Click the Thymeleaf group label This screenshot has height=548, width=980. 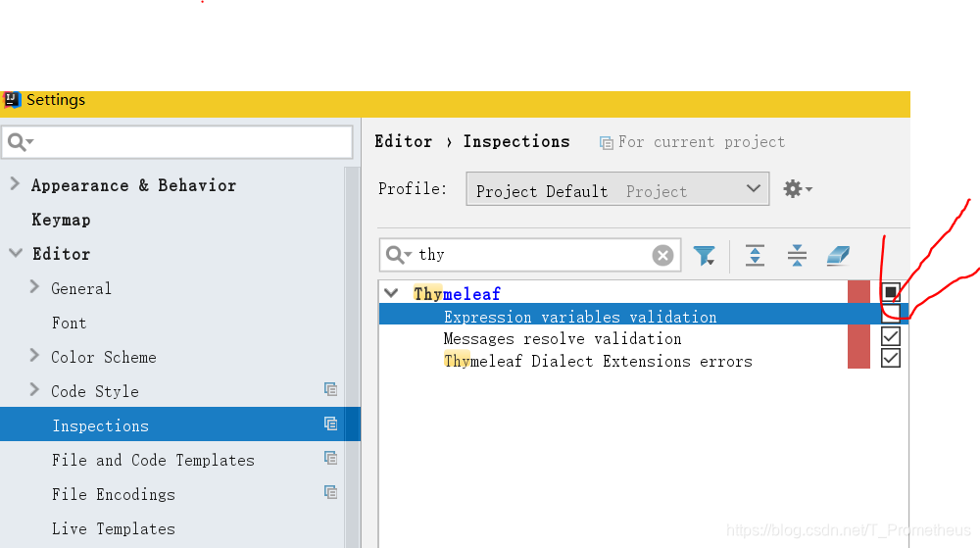click(457, 293)
